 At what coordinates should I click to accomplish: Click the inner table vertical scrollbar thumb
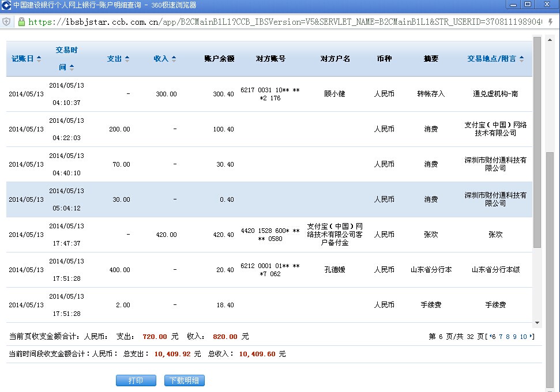click(537, 144)
